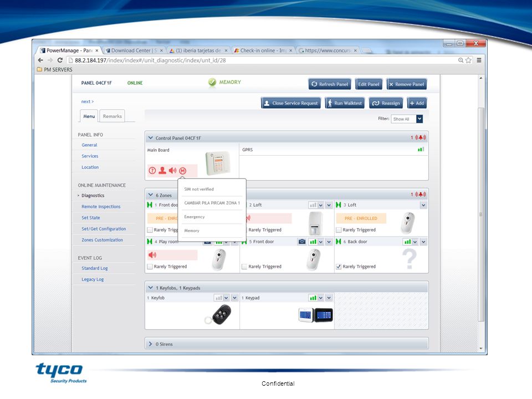
Task: Click the green enrolled icon of zone 6 Back door
Action: (x=338, y=242)
